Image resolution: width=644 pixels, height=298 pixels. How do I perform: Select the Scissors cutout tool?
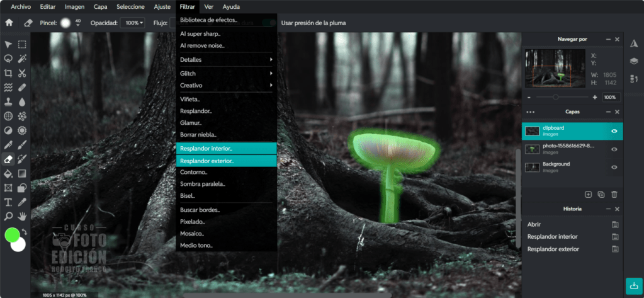[x=22, y=72]
